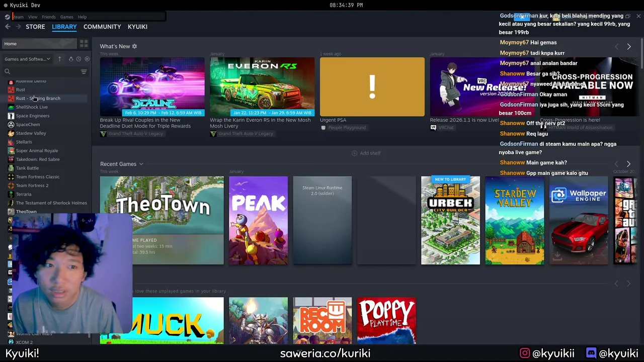Select Super Animal Royale in list
This screenshot has height=362, width=644.
pos(37,151)
